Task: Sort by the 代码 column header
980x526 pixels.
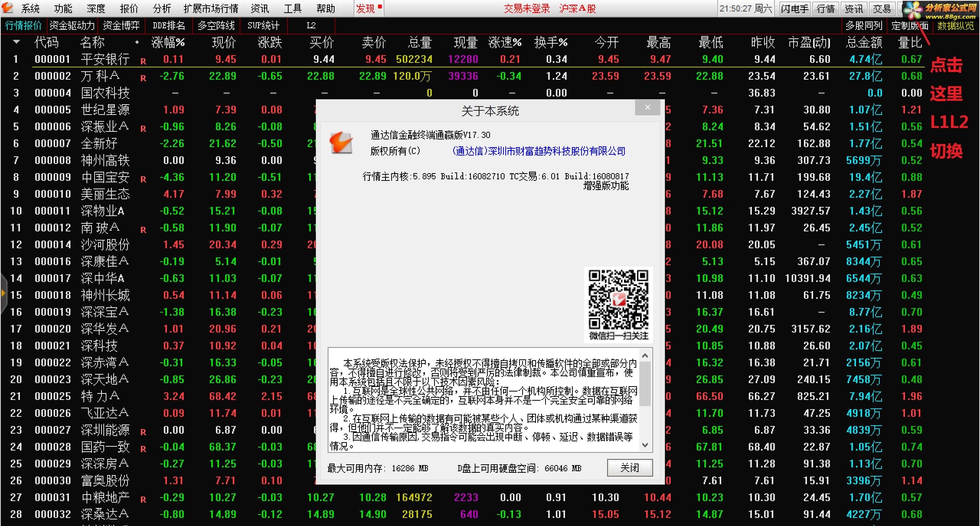Action: [x=47, y=42]
